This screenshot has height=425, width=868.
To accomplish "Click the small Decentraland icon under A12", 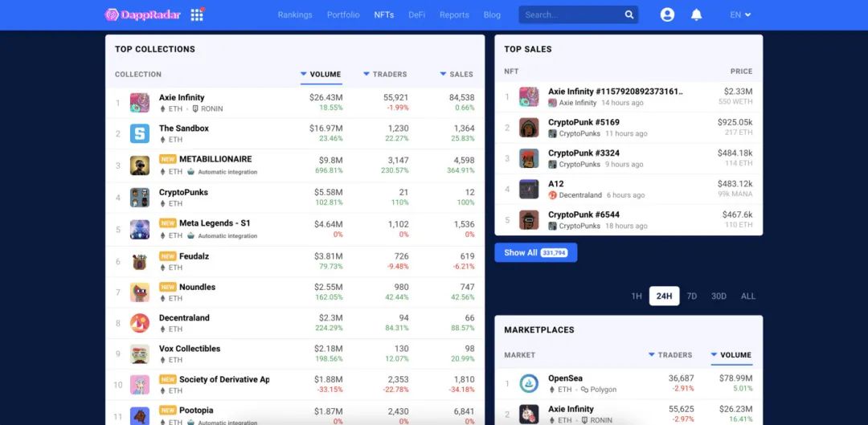I will (x=552, y=194).
